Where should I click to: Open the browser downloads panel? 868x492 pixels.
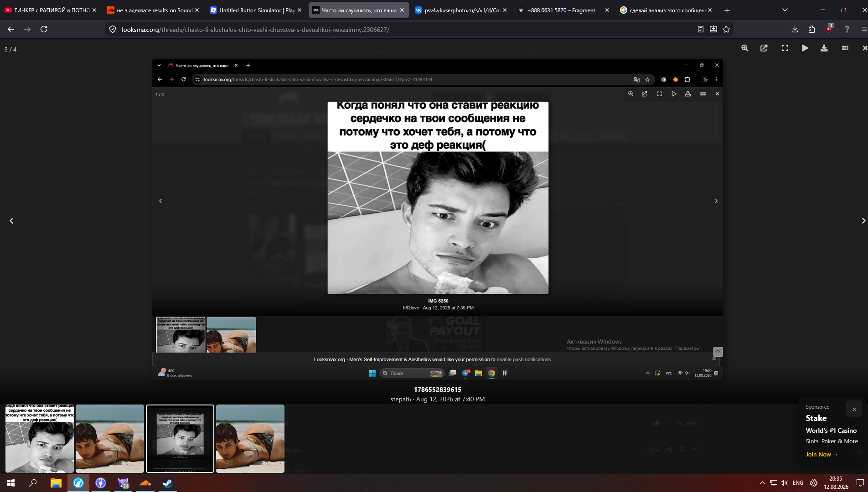pyautogui.click(x=795, y=29)
